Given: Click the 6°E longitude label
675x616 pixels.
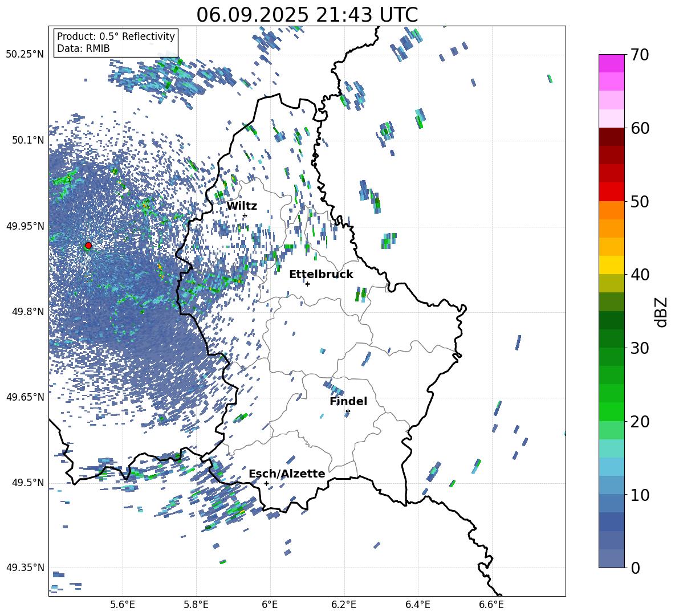Looking at the screenshot, I should pos(270,605).
